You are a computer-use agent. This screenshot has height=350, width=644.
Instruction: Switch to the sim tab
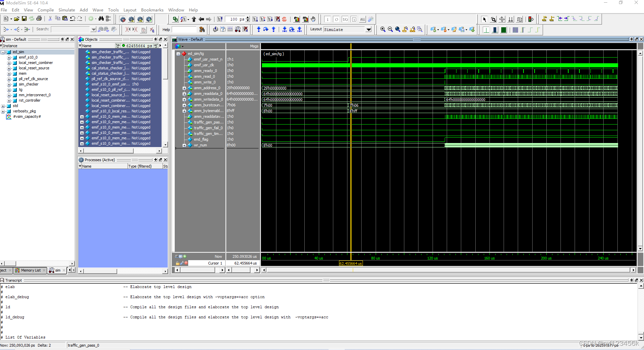58,270
